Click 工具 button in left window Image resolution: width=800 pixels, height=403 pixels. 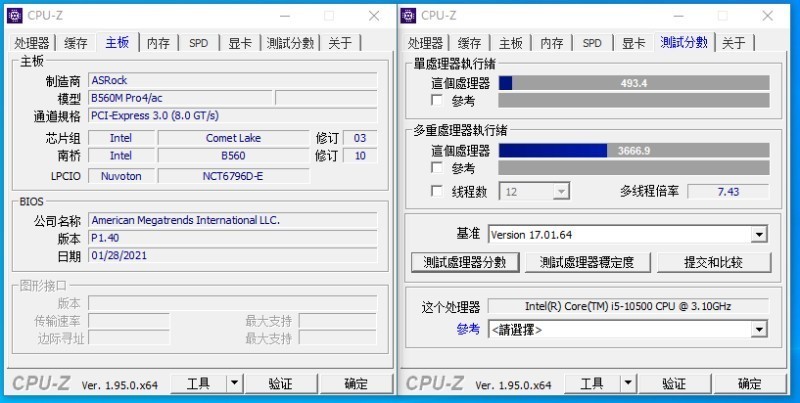pyautogui.click(x=198, y=383)
